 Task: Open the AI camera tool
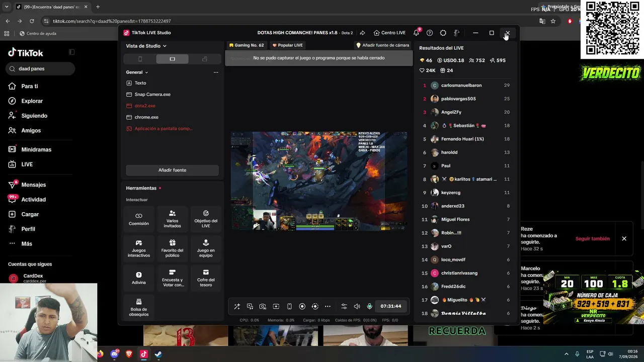263,306
